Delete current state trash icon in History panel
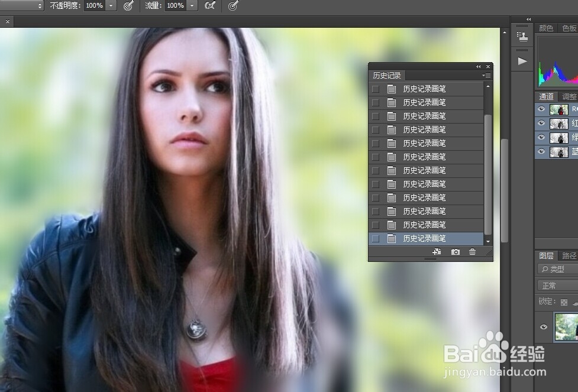The width and height of the screenshot is (578, 392). click(x=472, y=252)
